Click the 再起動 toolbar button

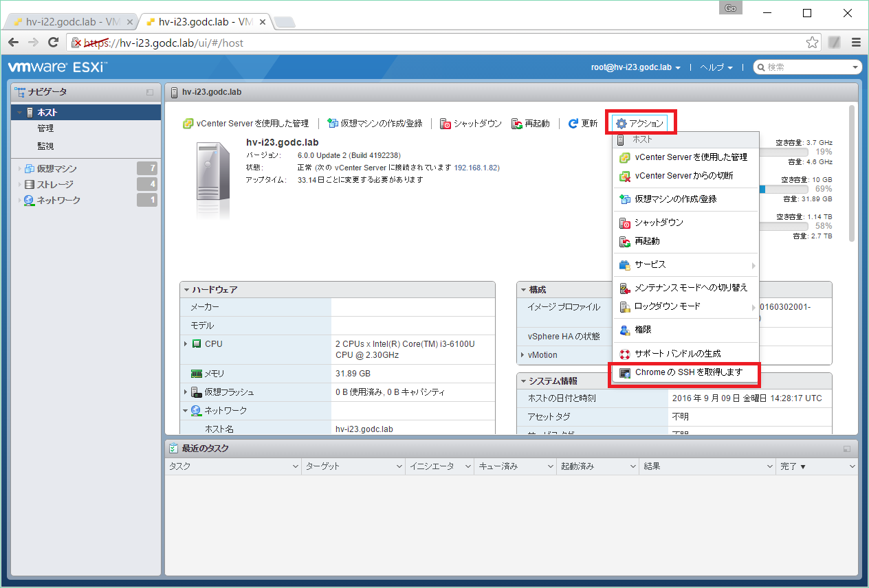[x=531, y=124]
